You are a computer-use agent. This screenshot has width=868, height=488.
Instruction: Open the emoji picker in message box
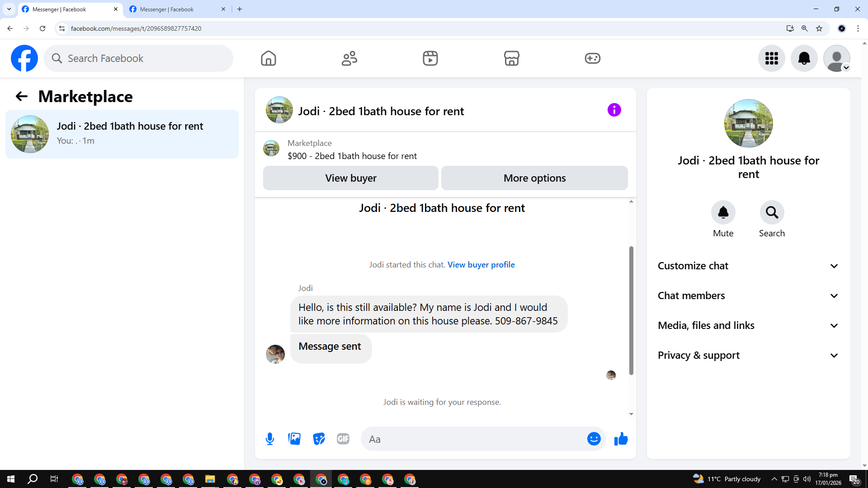pyautogui.click(x=594, y=439)
